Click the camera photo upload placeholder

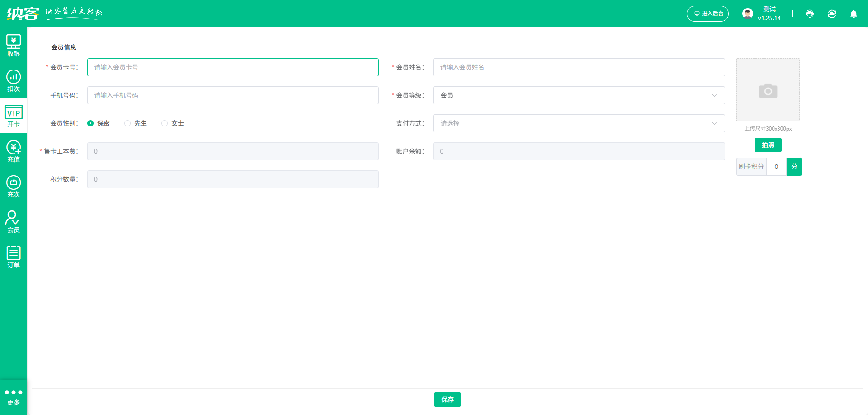tap(768, 90)
